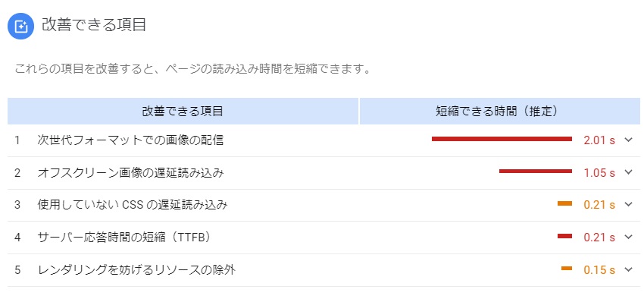This screenshot has width=644, height=299.
Task: Open the 使用していない CSS の遅延読み込み item
Action: [133, 205]
